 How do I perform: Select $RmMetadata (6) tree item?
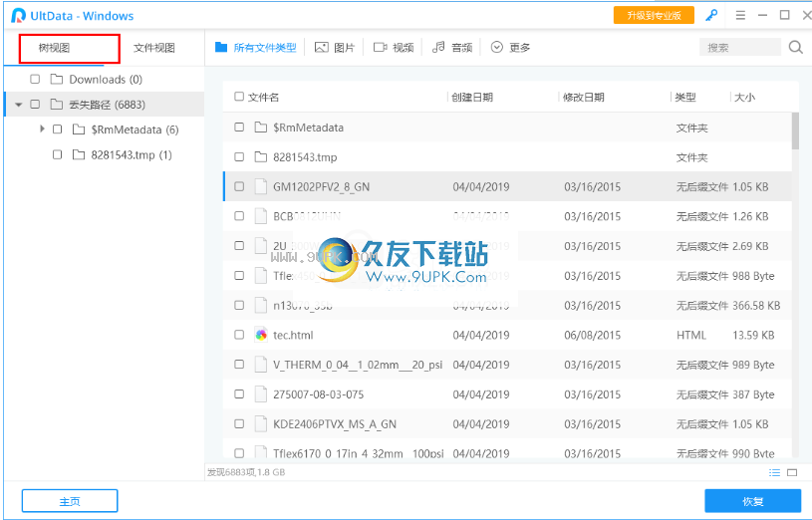(x=135, y=130)
